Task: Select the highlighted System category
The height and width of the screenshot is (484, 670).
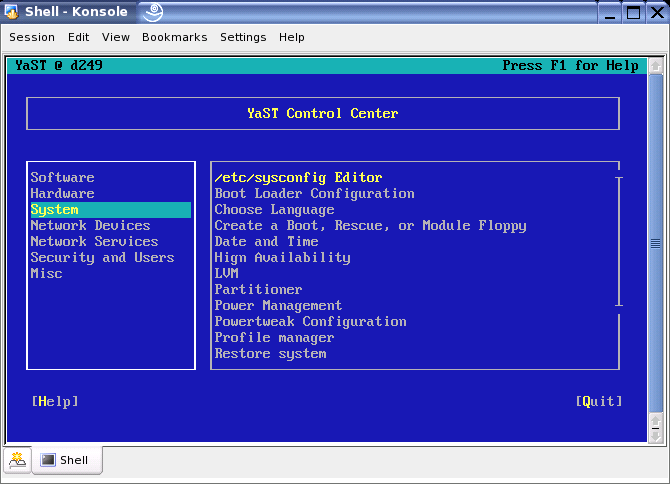Action: (x=111, y=210)
